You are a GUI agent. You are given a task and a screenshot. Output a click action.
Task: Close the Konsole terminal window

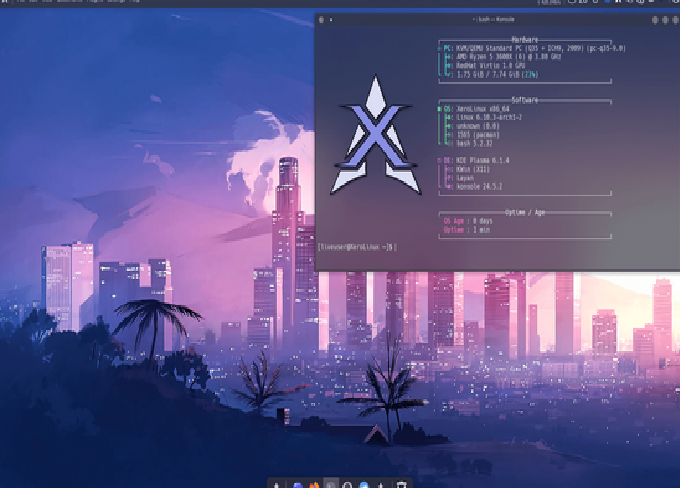click(676, 19)
